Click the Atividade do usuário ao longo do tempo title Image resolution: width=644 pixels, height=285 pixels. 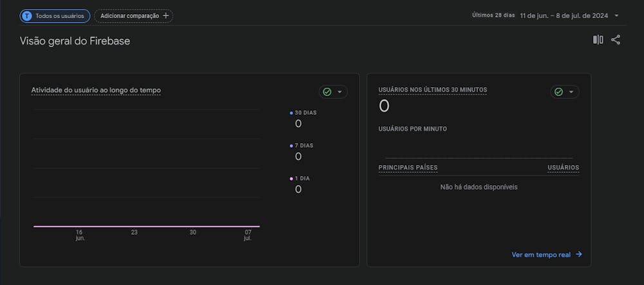(x=96, y=90)
